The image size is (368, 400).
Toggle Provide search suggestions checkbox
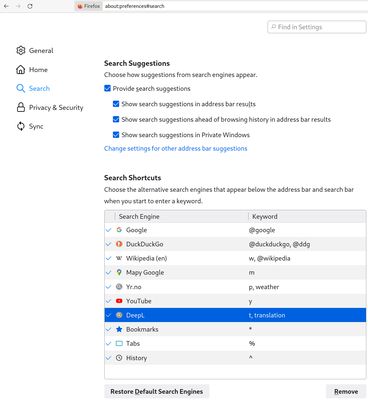coord(107,88)
